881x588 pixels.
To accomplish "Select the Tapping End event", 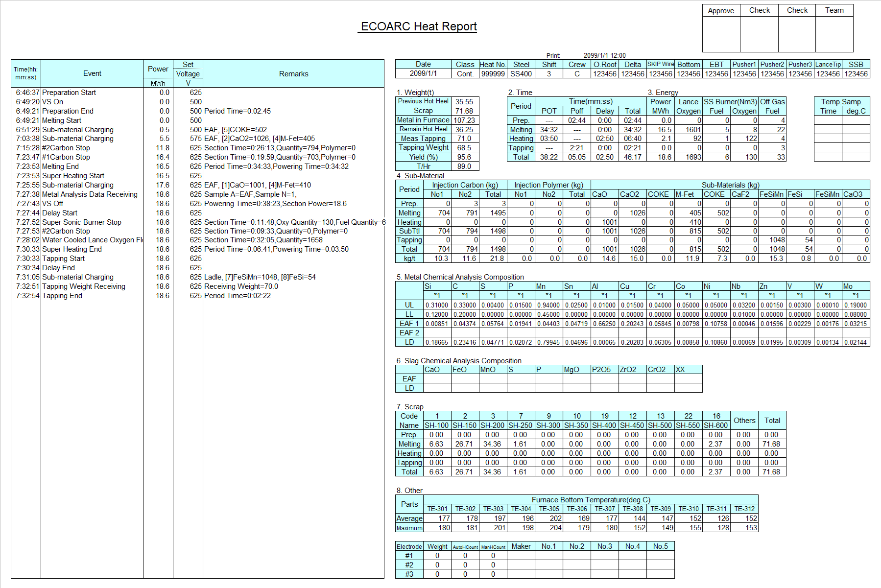I will tap(62, 295).
